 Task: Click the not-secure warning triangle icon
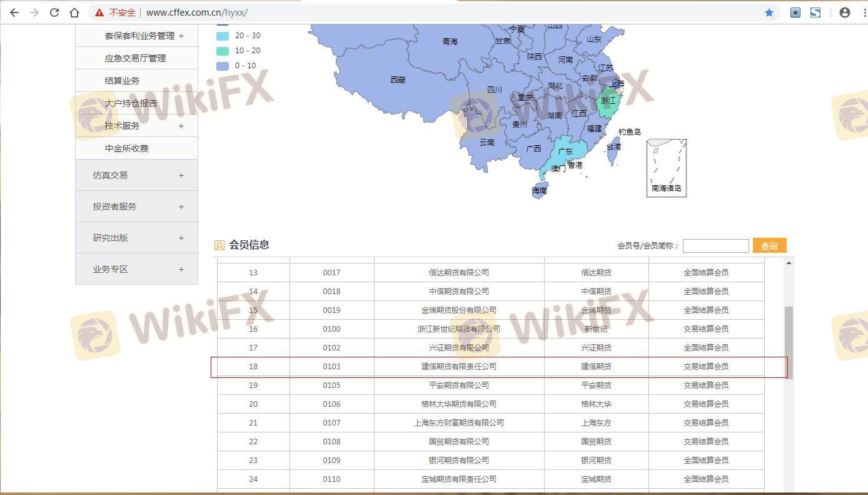point(99,13)
